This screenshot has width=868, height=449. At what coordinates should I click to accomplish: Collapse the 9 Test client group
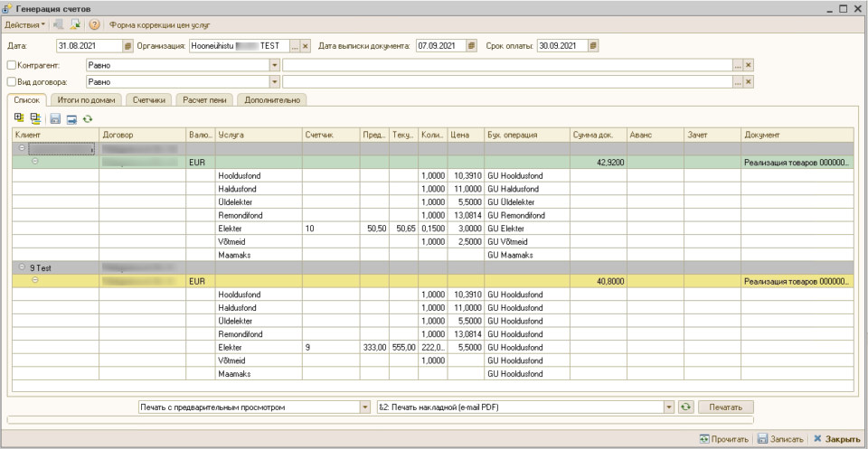[22, 267]
